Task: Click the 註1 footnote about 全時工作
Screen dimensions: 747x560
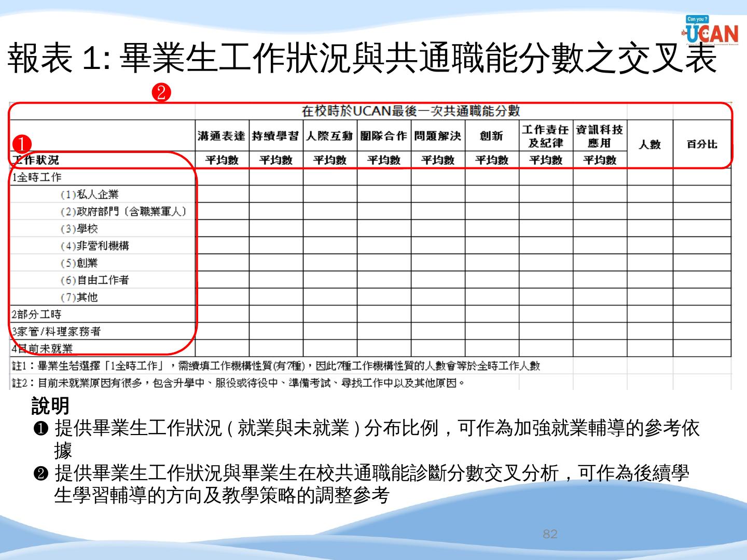Action: [x=276, y=366]
